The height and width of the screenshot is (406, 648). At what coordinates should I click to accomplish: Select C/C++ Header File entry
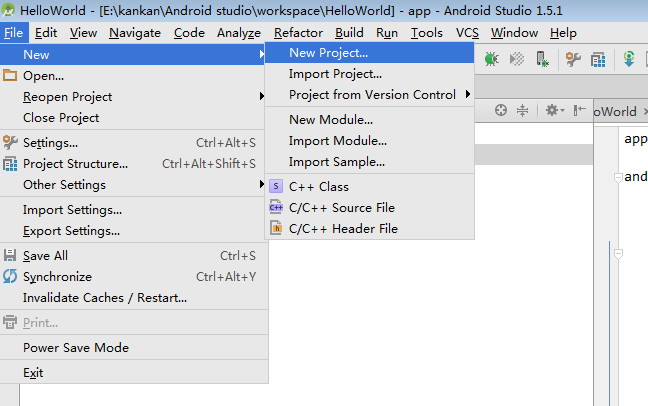click(x=369, y=229)
